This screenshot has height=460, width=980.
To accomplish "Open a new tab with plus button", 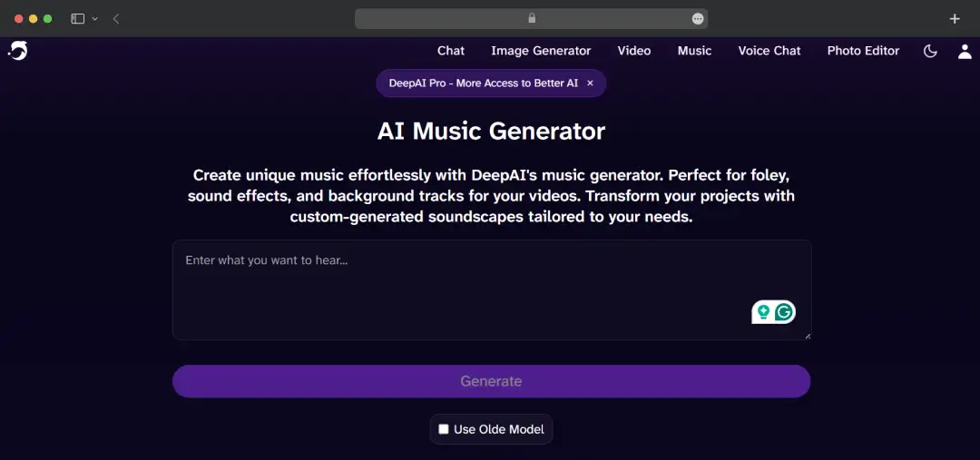I will pyautogui.click(x=955, y=19).
